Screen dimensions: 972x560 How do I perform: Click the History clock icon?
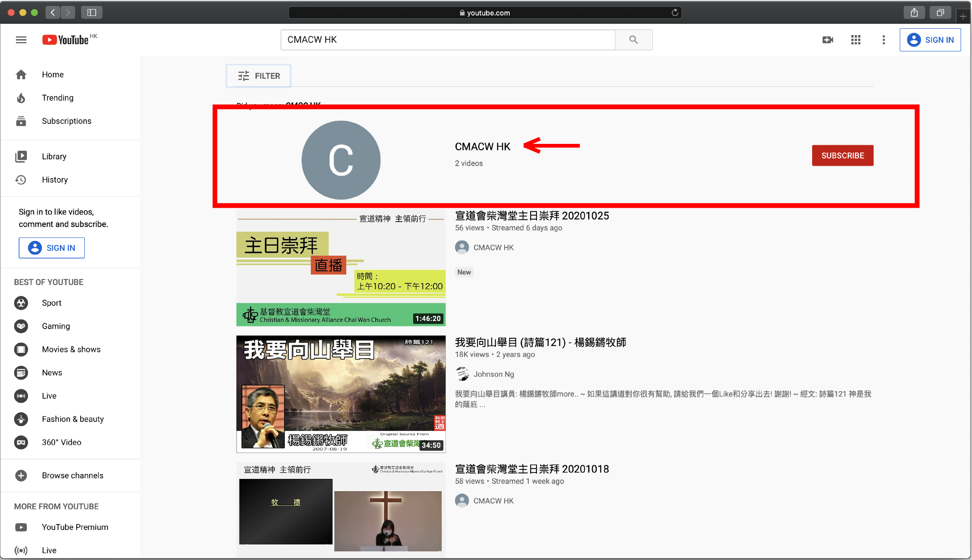(21, 180)
